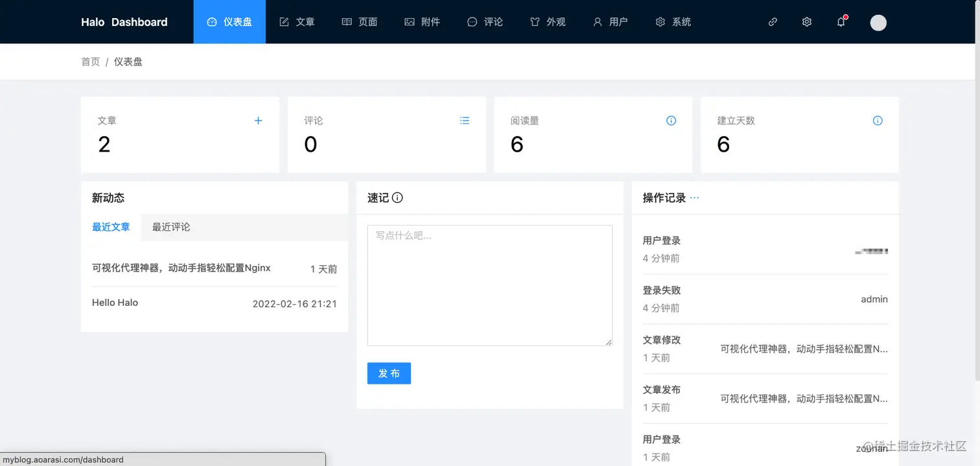
Task: Click the ellipsis icon beside 操作记录
Action: coord(694,198)
